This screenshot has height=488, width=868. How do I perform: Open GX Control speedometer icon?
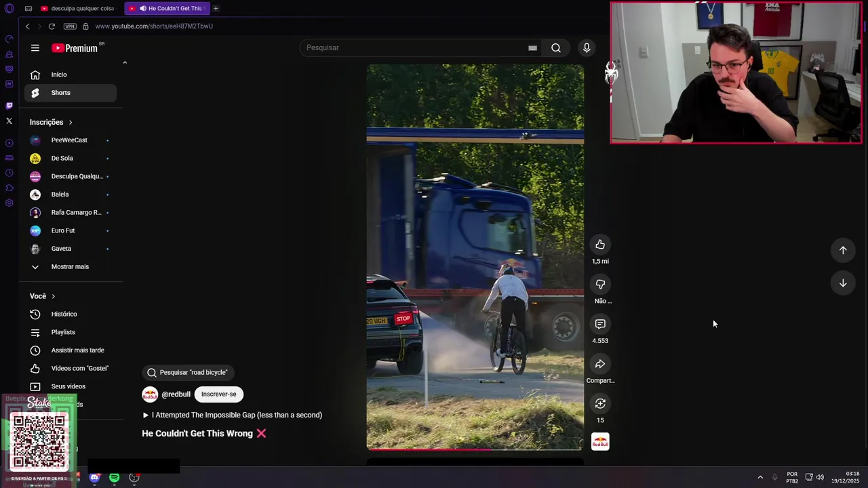9,39
